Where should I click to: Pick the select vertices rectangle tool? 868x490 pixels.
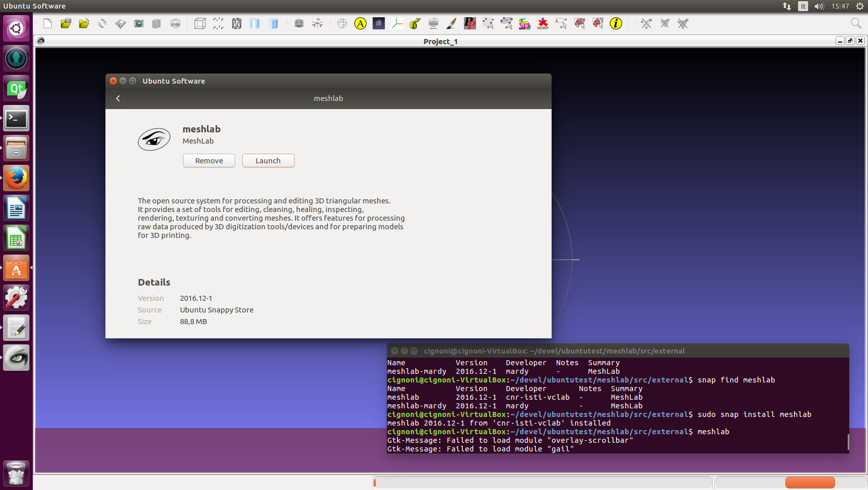[x=561, y=23]
